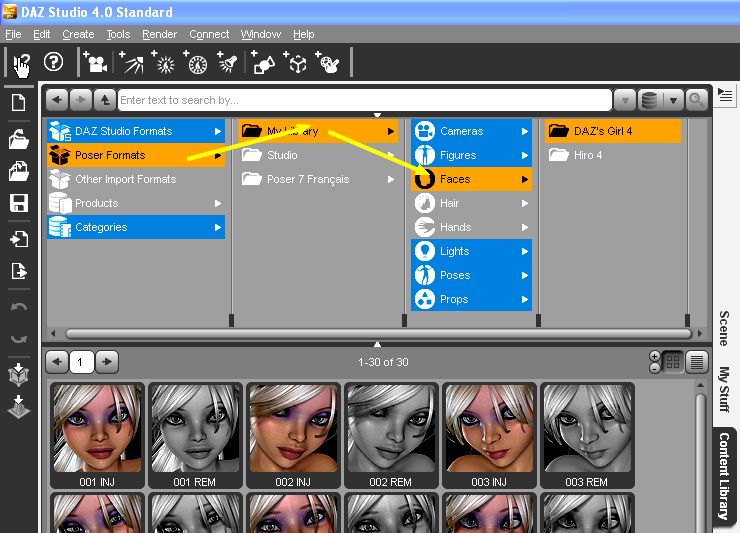Create a new linear point light icon
The image size is (740, 533).
(195, 62)
